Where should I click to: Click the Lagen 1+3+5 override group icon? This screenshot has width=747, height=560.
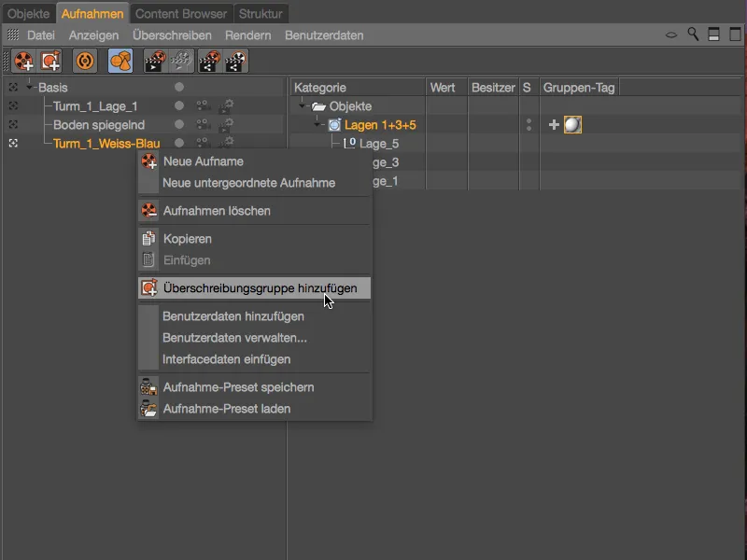click(334, 125)
